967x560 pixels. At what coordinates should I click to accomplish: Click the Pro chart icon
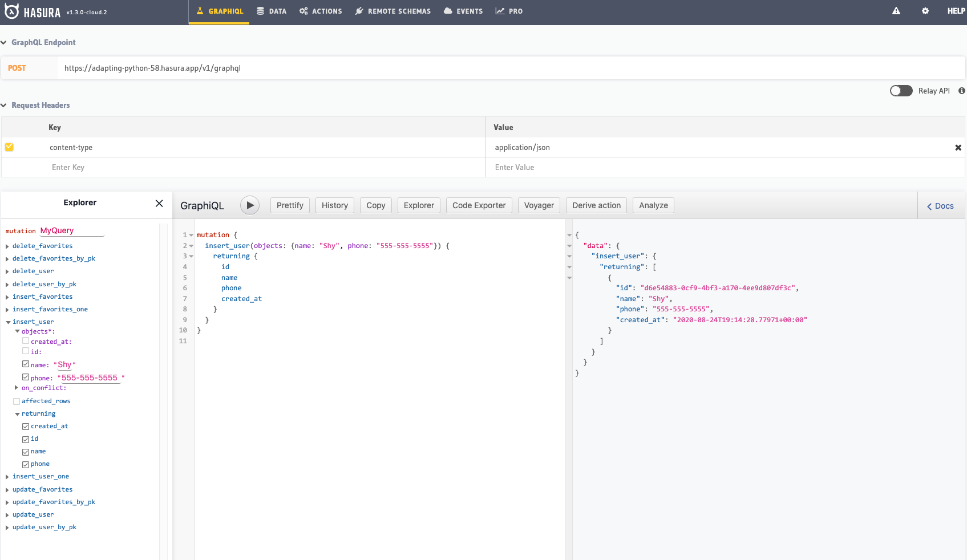(x=500, y=11)
